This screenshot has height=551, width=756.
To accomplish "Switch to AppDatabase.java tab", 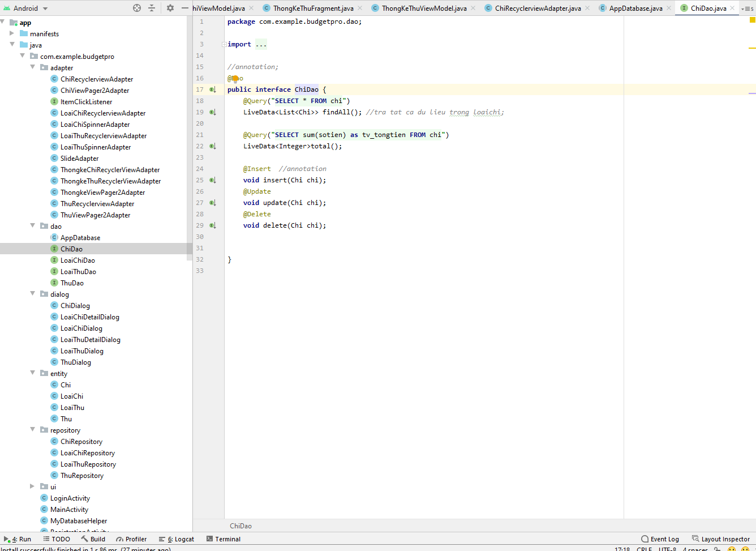I will coord(635,8).
